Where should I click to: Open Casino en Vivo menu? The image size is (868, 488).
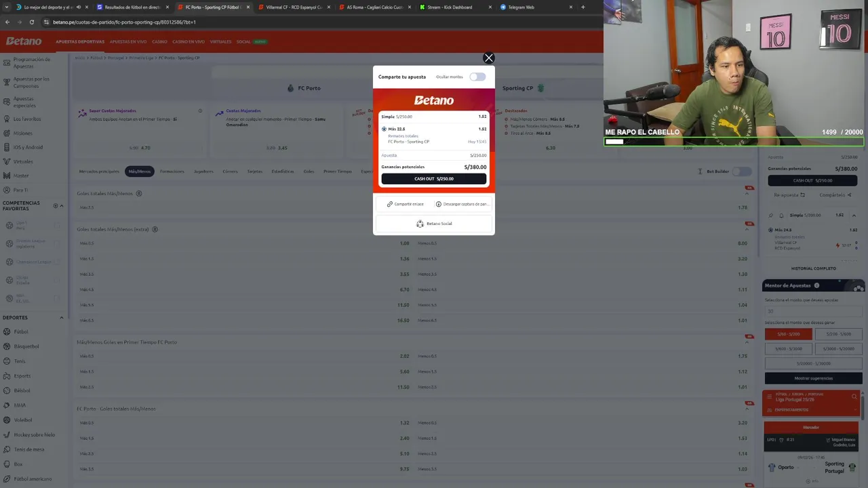[189, 42]
